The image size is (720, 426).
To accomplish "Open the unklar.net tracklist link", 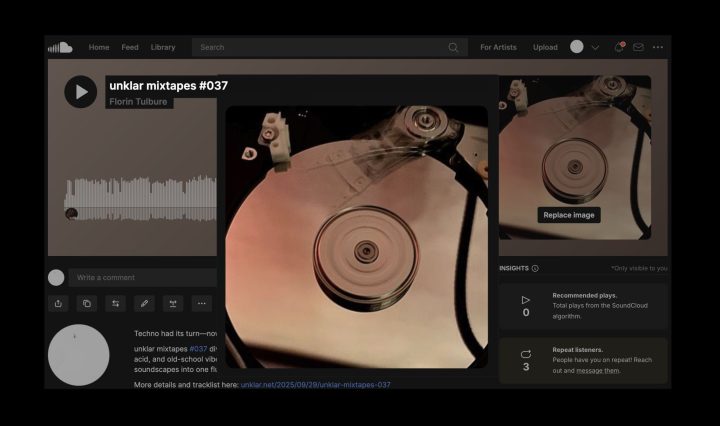I will 315,384.
